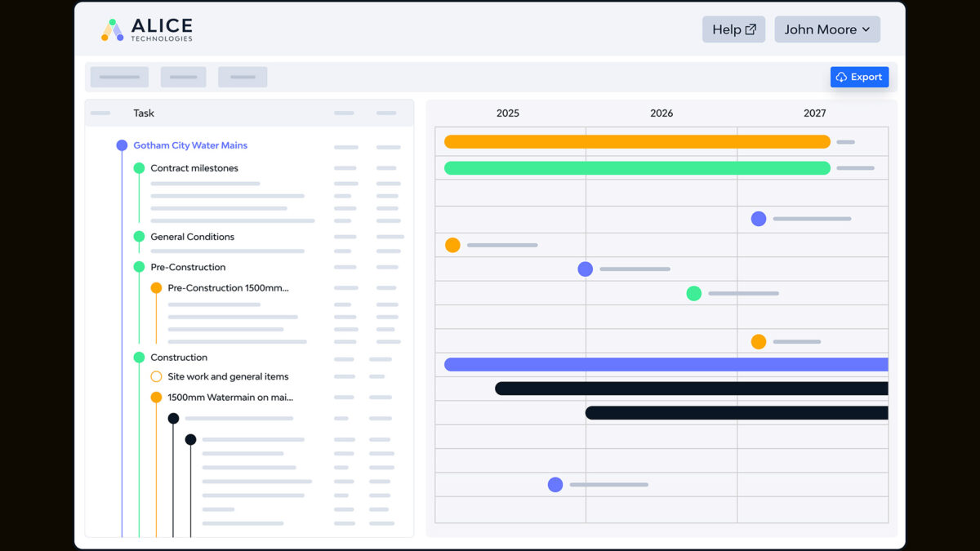This screenshot has height=551, width=980.
Task: Click the cloud upload icon on the Export button
Action: [x=841, y=77]
